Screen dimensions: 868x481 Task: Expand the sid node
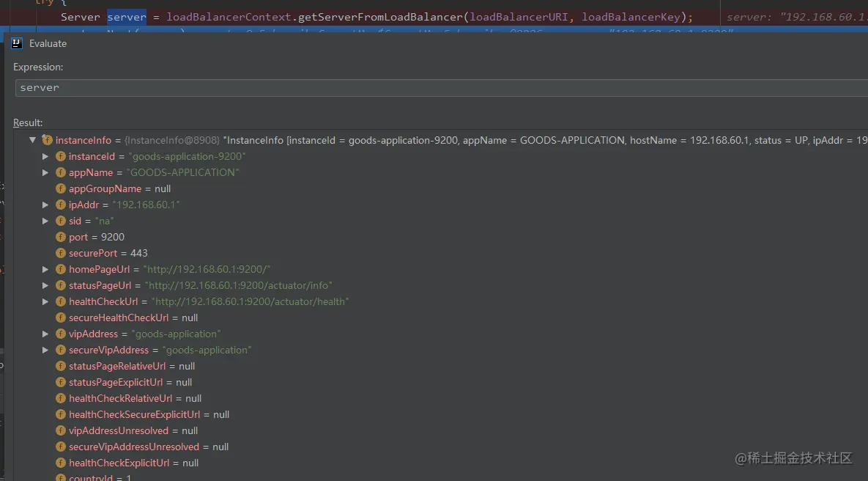coord(45,221)
